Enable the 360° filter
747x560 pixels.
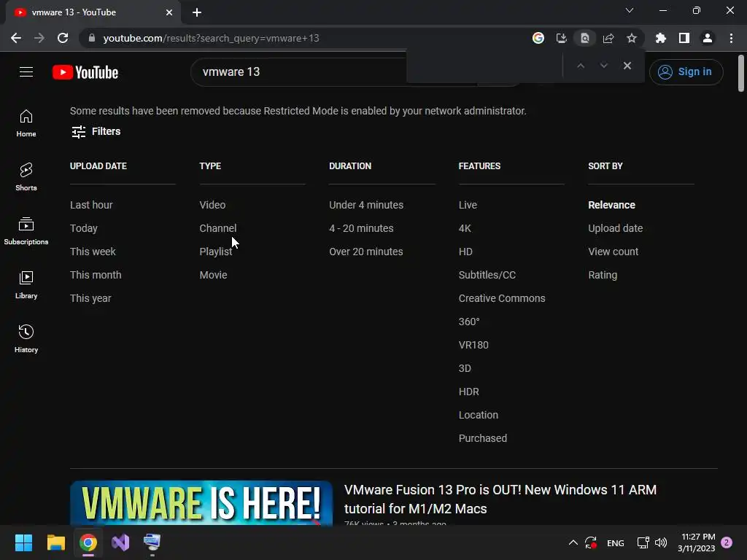click(469, 322)
